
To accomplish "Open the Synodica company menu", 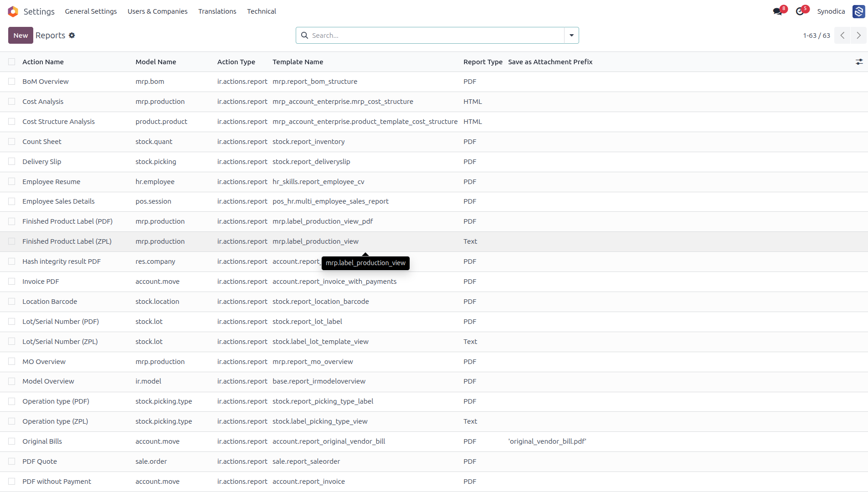I will pos(831,11).
